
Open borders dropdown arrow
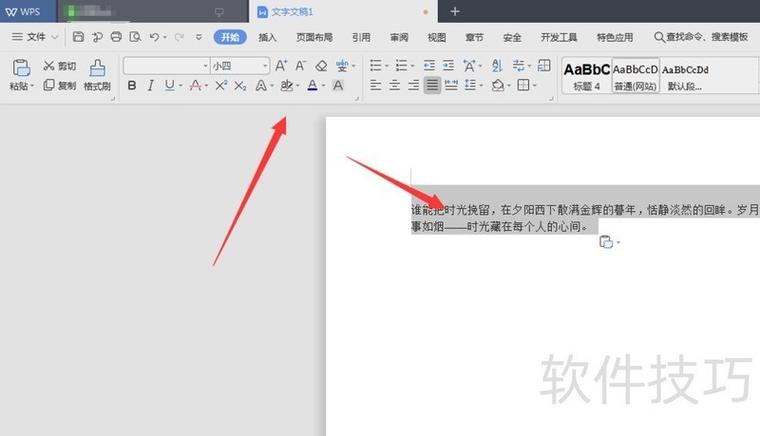(535, 86)
